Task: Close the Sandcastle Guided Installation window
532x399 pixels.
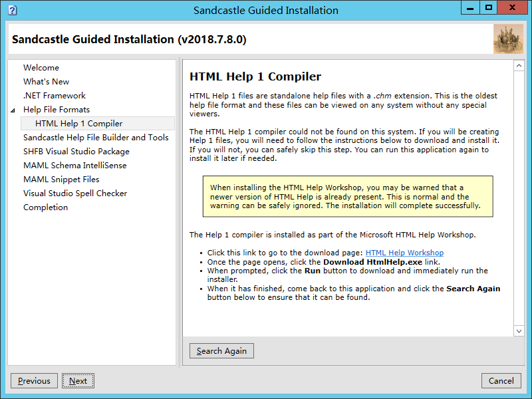Action: 513,8
